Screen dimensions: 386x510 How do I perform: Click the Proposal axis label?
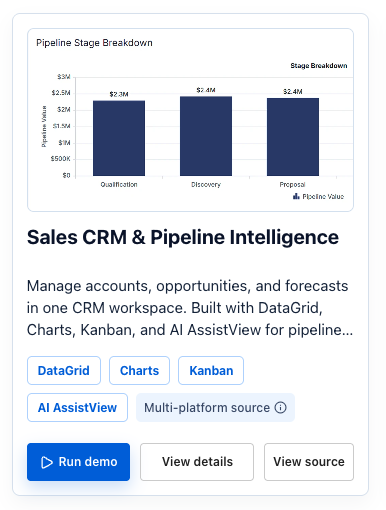pyautogui.click(x=292, y=184)
